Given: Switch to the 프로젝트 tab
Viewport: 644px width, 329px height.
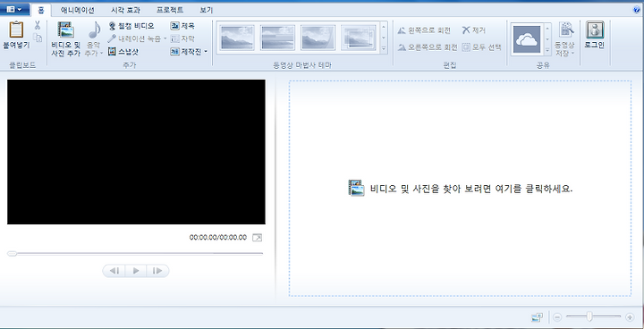Looking at the screenshot, I should (x=170, y=10).
